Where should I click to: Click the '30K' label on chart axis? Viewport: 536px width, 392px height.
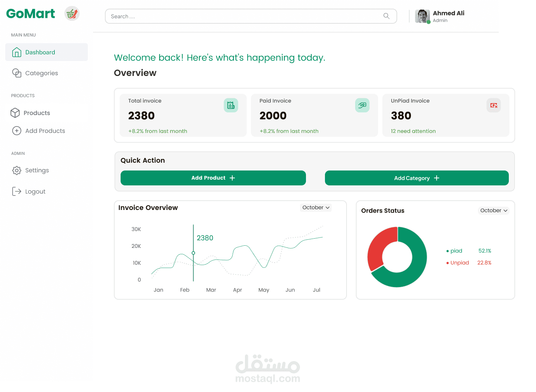136,229
